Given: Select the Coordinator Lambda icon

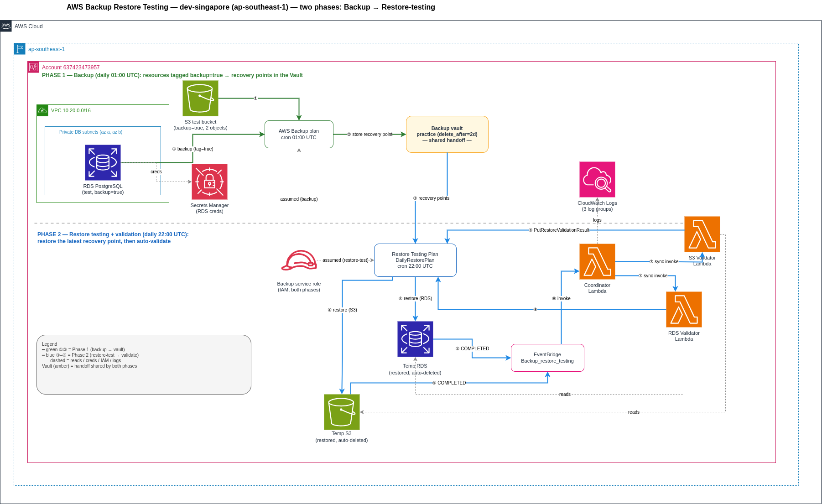Looking at the screenshot, I should tap(597, 261).
